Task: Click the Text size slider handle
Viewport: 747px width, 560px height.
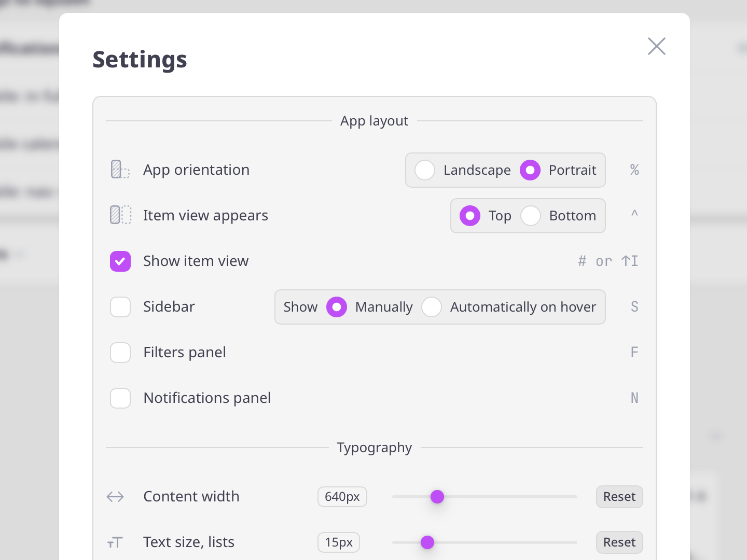Action: [427, 542]
